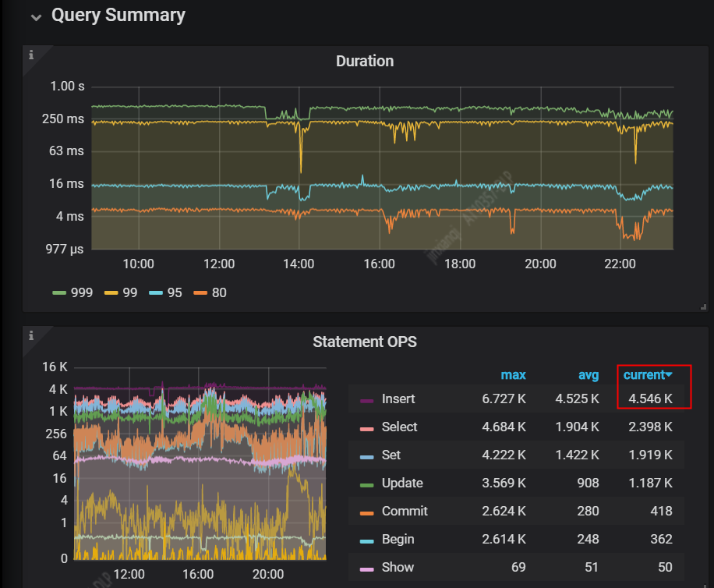Image resolution: width=714 pixels, height=588 pixels.
Task: Click Commit current value 418
Action: [661, 511]
